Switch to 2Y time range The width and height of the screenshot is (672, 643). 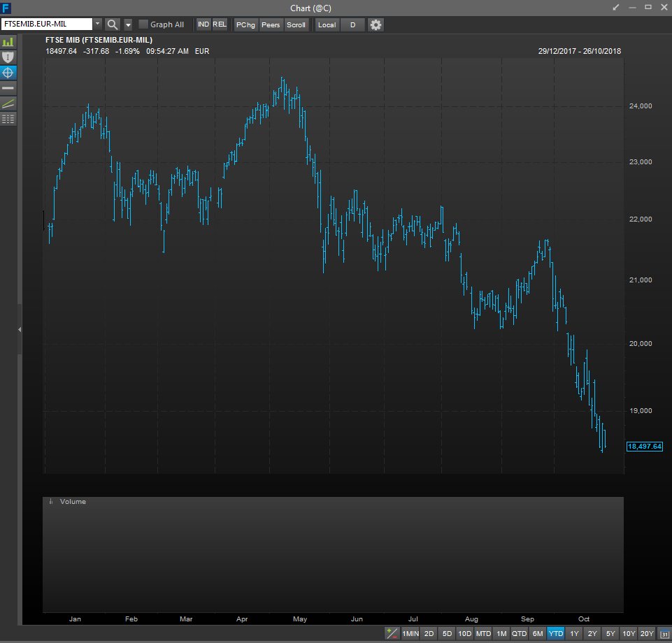pyautogui.click(x=592, y=634)
